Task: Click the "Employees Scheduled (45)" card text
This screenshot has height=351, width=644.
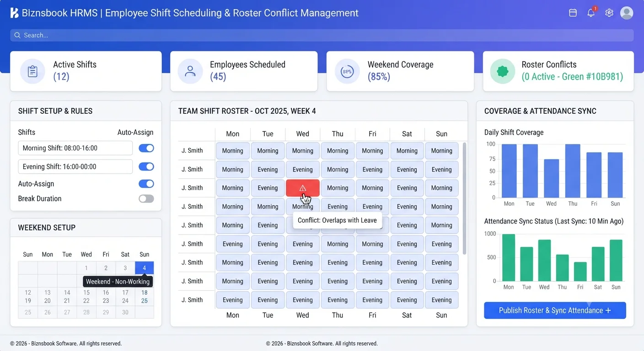Action: point(247,70)
